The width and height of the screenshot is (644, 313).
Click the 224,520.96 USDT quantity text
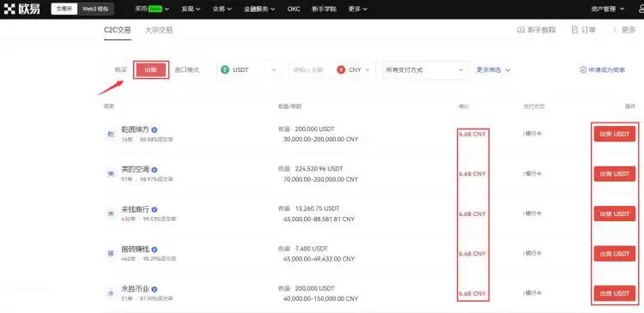[319, 169]
